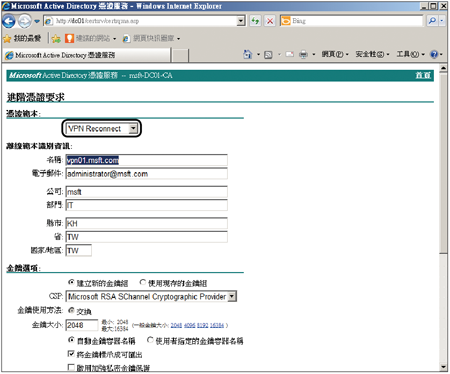Open the Favorites star button
The width and height of the screenshot is (450, 374).
click(22, 38)
